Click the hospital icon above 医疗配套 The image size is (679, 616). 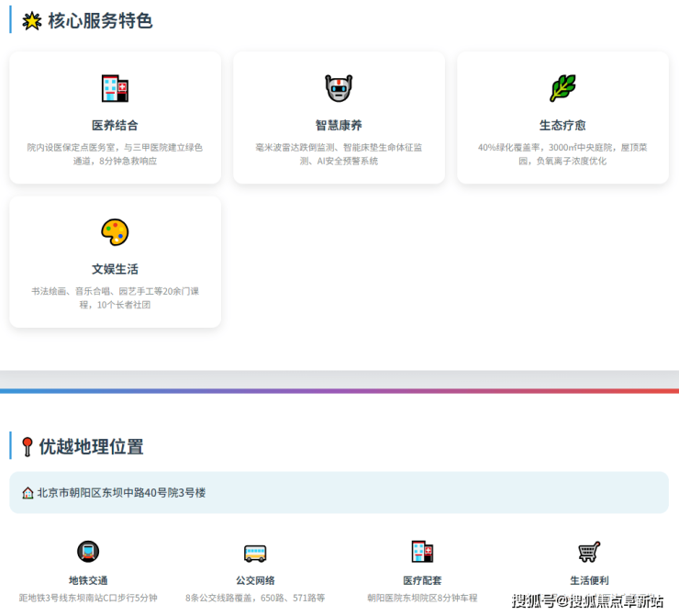click(422, 552)
